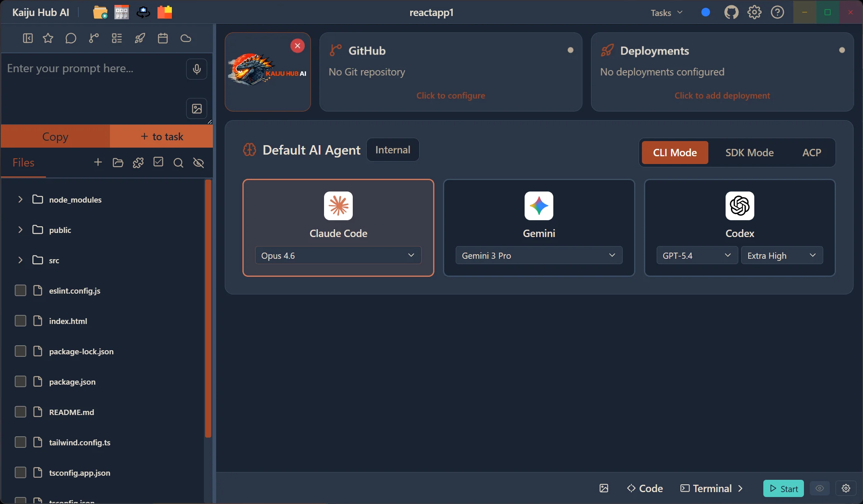The width and height of the screenshot is (863, 504).
Task: Click the Internal agent badge
Action: pyautogui.click(x=393, y=150)
